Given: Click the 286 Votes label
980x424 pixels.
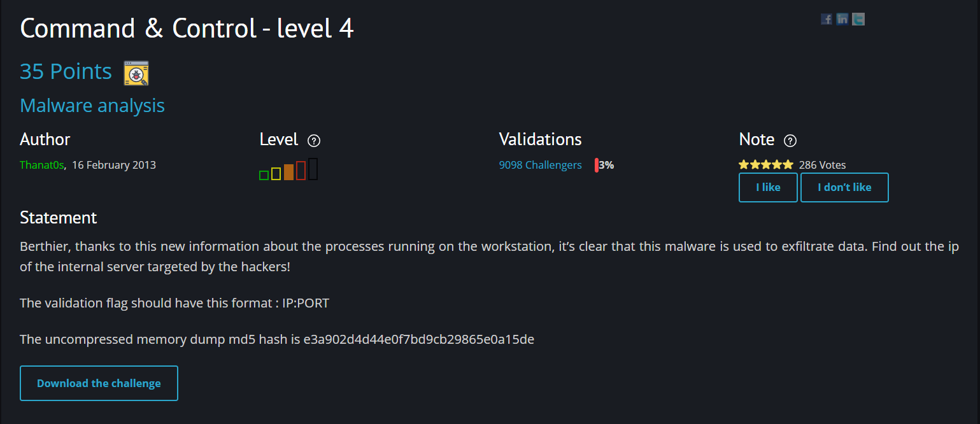Looking at the screenshot, I should point(823,165).
